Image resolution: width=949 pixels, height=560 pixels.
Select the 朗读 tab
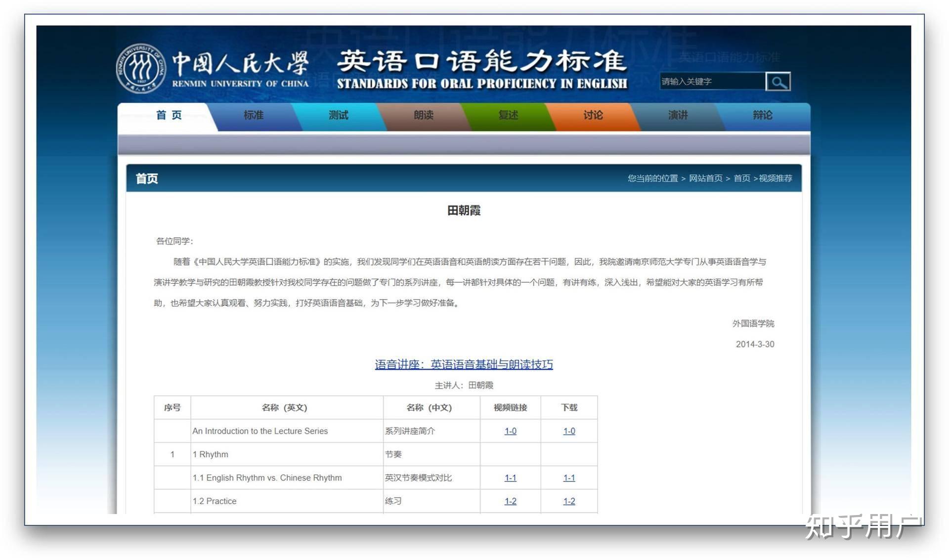click(423, 115)
